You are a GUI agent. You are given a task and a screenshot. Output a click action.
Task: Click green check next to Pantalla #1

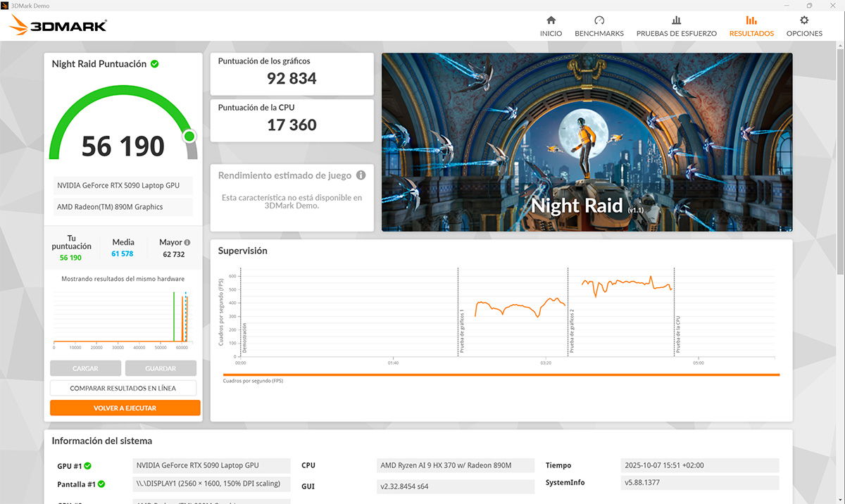[102, 484]
